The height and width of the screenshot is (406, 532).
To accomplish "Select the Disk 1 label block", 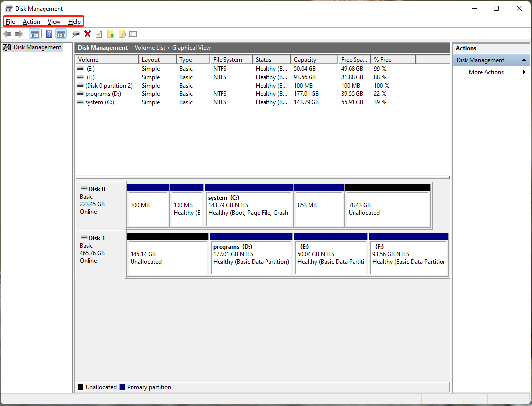I will 100,255.
